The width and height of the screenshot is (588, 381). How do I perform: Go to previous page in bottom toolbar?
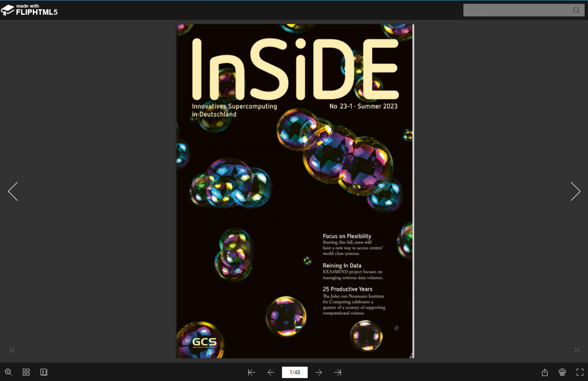270,373
